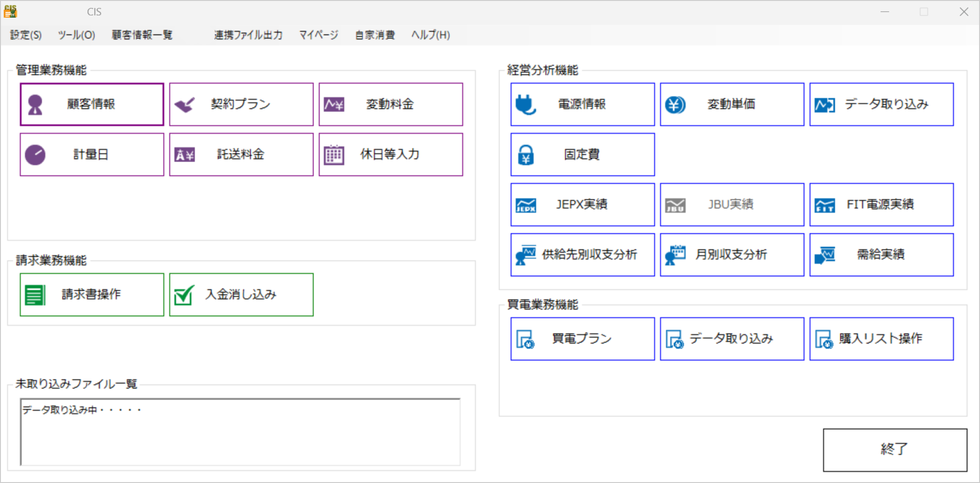Screen dimensions: 980x483
Task: Click the 計量日 clock icon
Action: click(x=35, y=155)
